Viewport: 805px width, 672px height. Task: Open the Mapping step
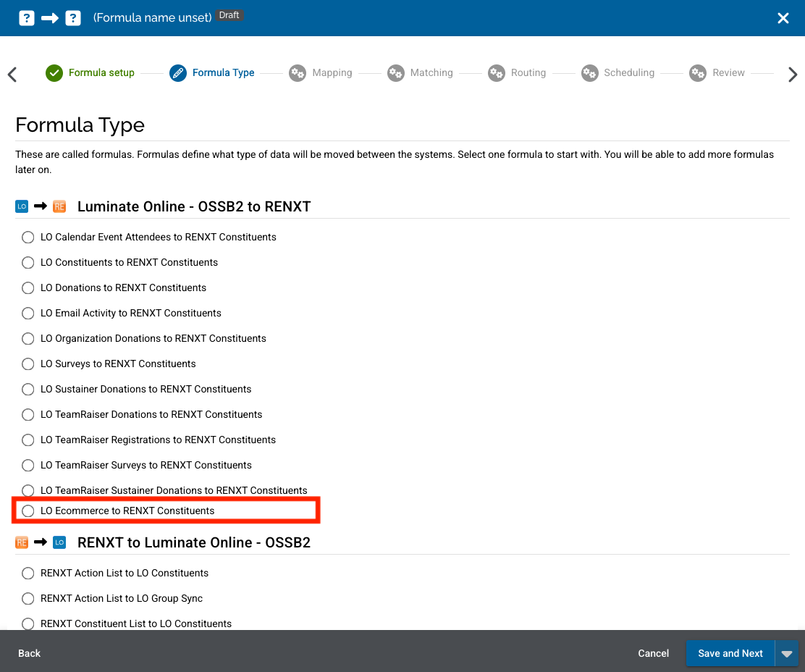pos(332,73)
